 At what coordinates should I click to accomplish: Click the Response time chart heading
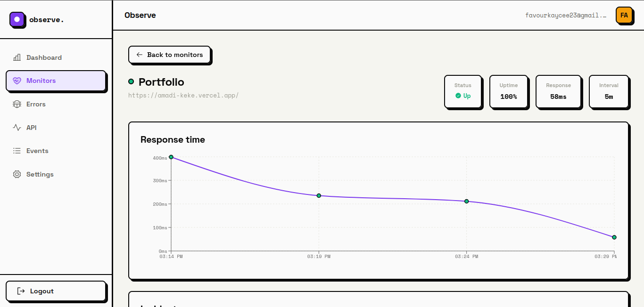point(173,139)
